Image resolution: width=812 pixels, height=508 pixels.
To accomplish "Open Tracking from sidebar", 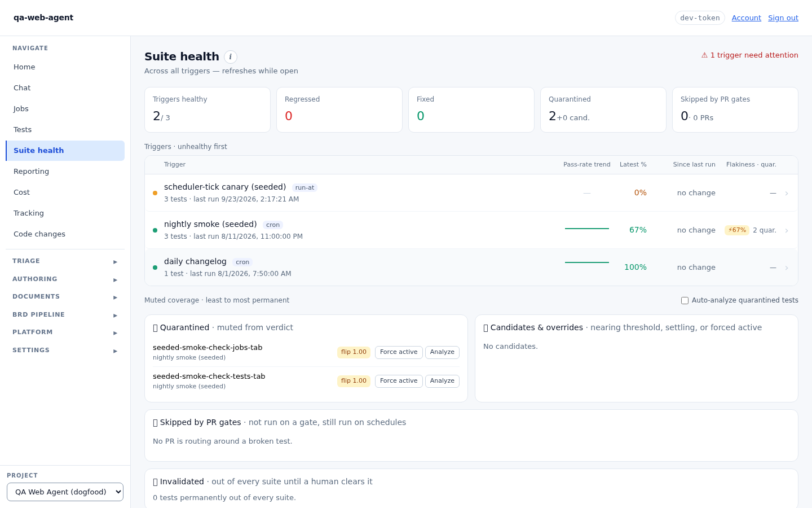I will tap(65, 213).
